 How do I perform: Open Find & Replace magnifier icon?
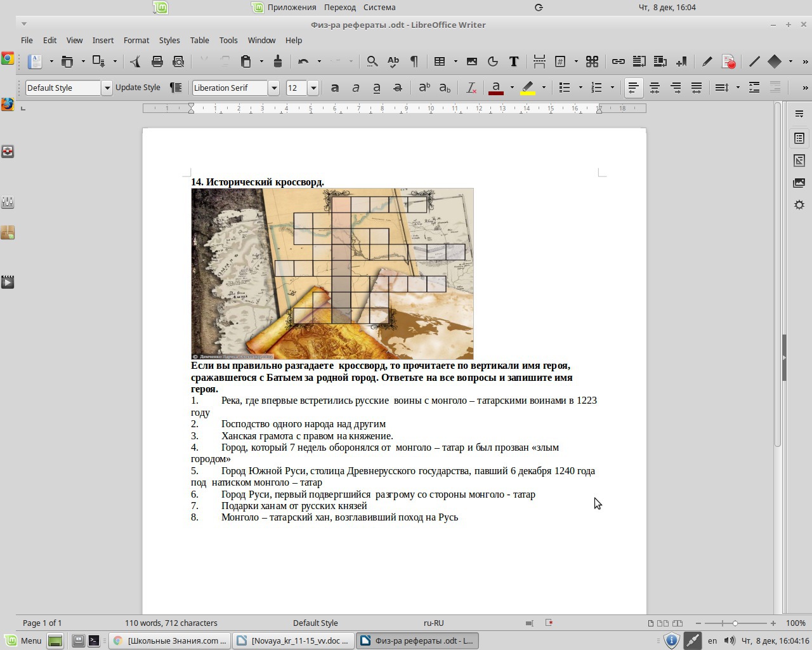[x=372, y=62]
